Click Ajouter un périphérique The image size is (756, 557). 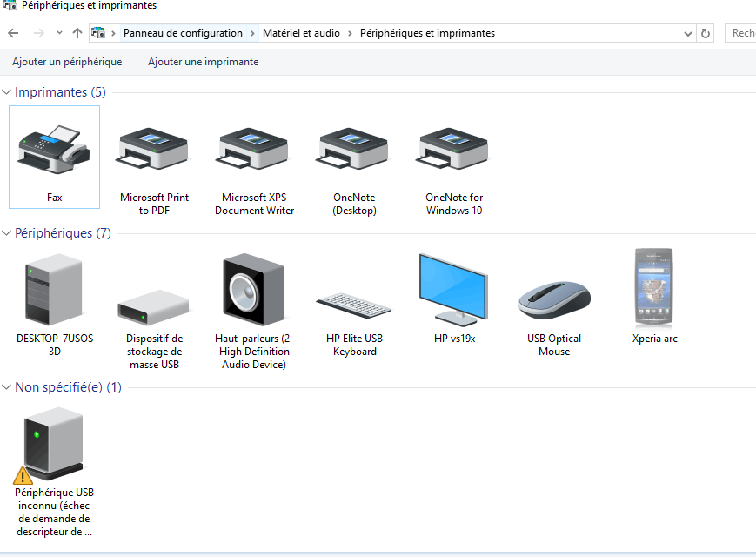point(67,62)
